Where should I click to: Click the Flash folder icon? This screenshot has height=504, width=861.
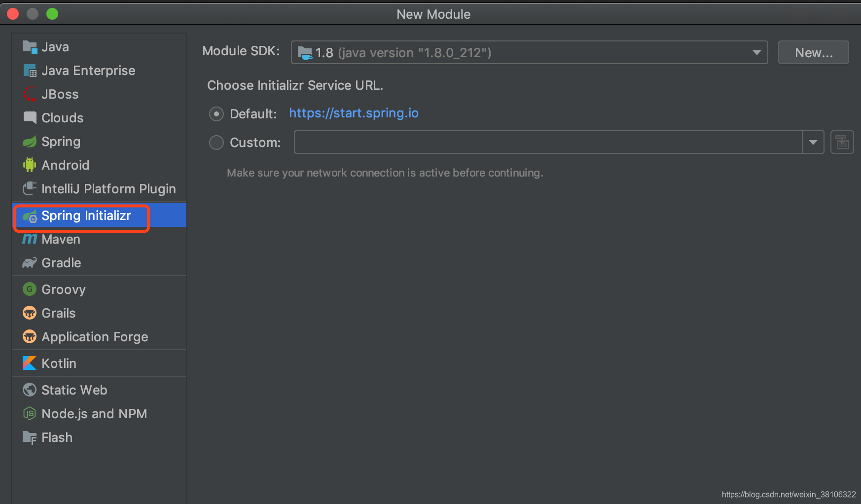point(30,437)
